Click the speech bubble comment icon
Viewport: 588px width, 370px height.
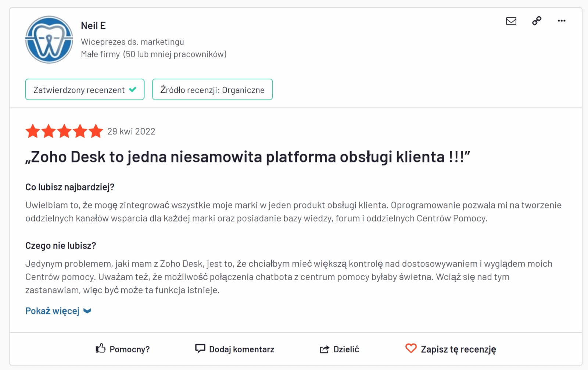coord(200,348)
